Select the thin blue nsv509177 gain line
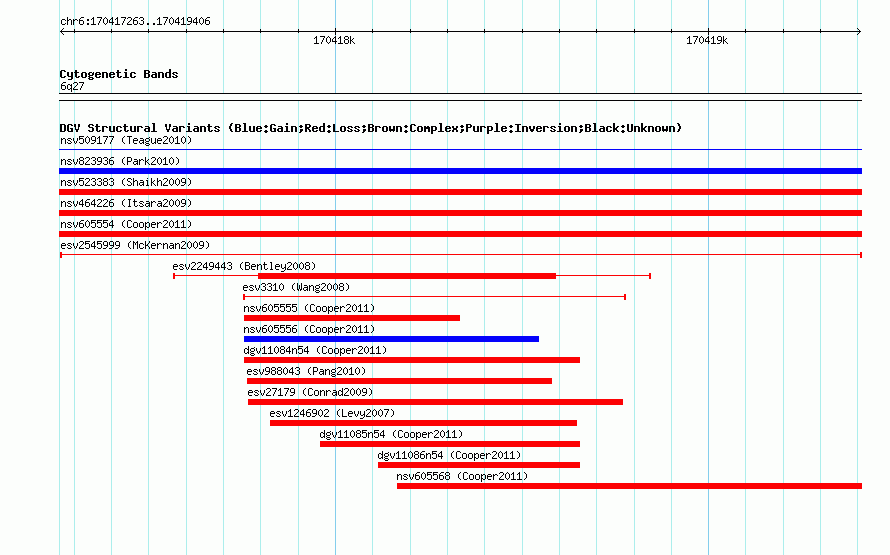The image size is (890, 555). click(460, 150)
